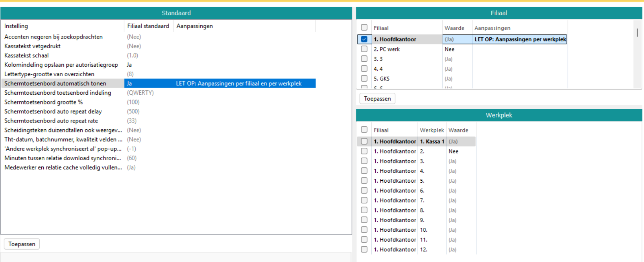Toggle select-all checkbox in Filiaal header
The height and width of the screenshot is (262, 644).
click(364, 27)
